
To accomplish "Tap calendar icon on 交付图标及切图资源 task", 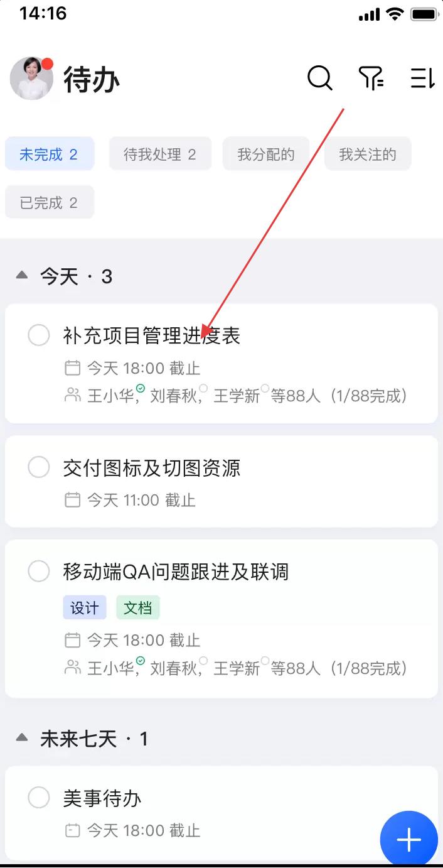I will (x=73, y=500).
